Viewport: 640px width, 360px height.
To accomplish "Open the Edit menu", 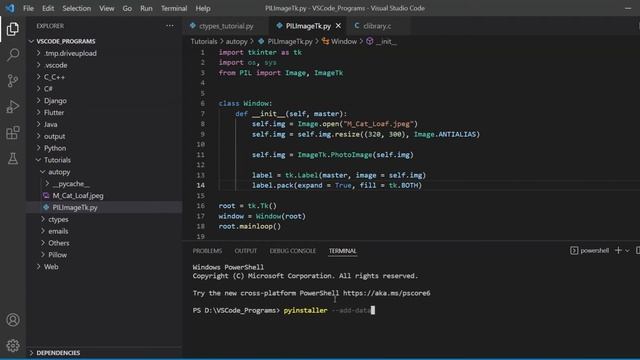I will click(x=48, y=8).
